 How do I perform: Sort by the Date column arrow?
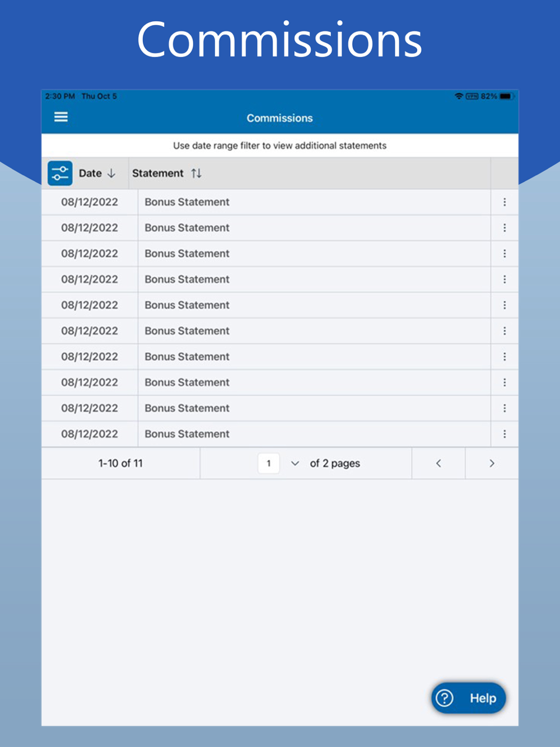(x=111, y=173)
